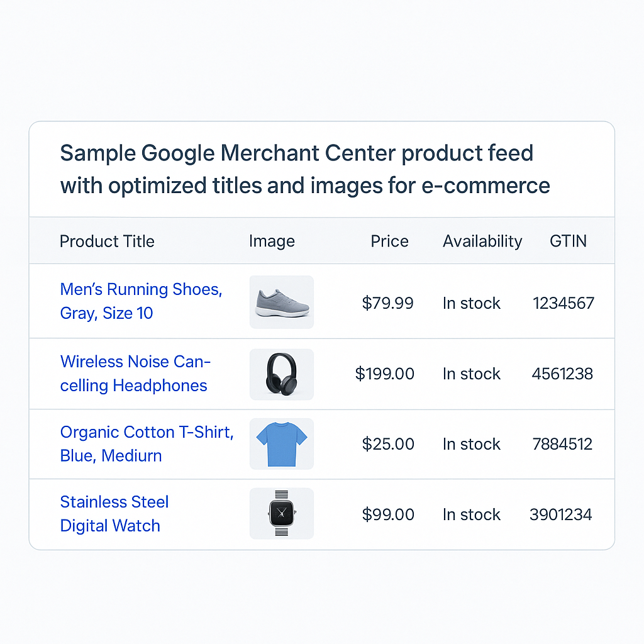Screen dimensions: 644x644
Task: Select the $79.99 price cell
Action: (388, 303)
